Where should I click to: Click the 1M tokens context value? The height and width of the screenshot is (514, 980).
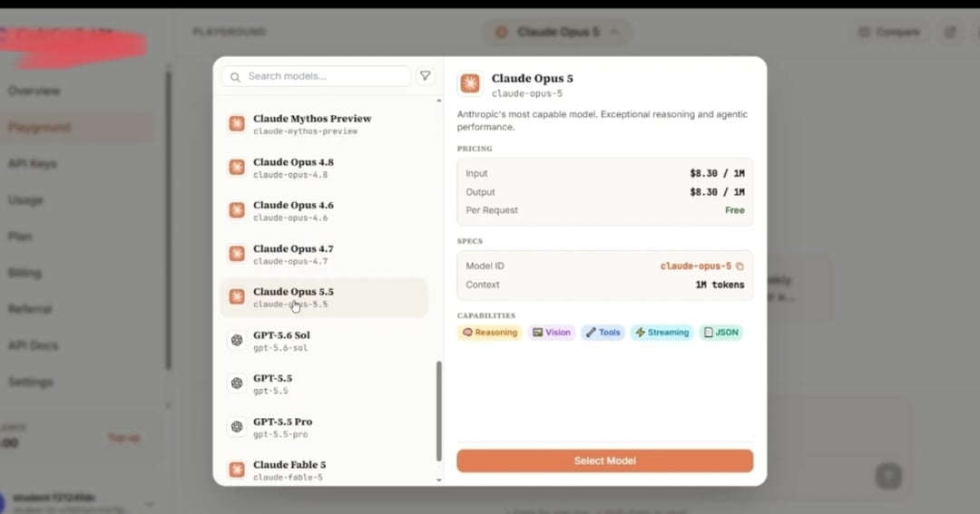(x=720, y=285)
